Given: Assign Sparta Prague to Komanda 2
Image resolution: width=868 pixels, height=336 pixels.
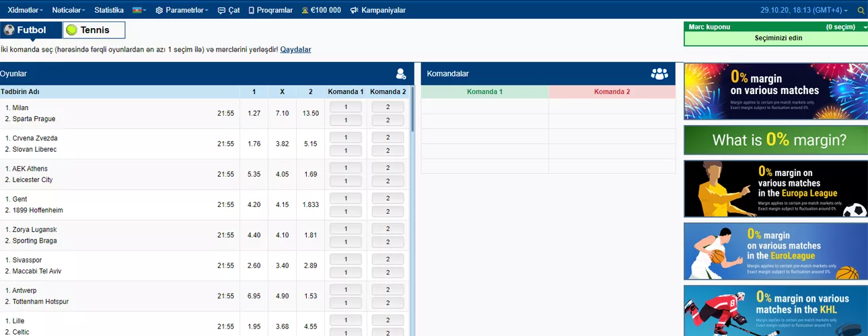Looking at the screenshot, I should pos(388,120).
